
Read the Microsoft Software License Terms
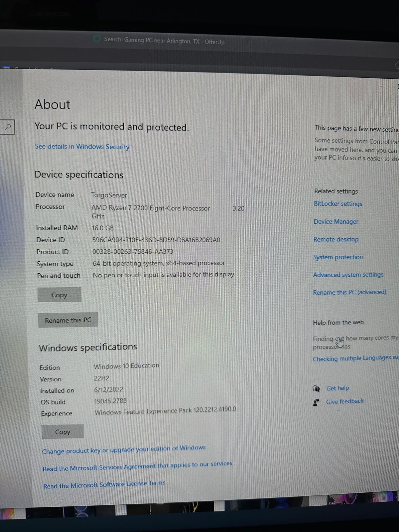tap(104, 484)
